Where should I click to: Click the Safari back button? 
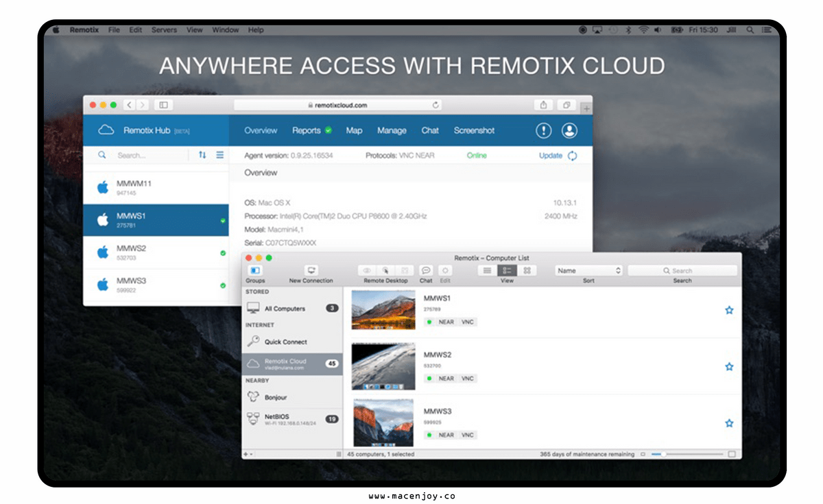tap(130, 105)
